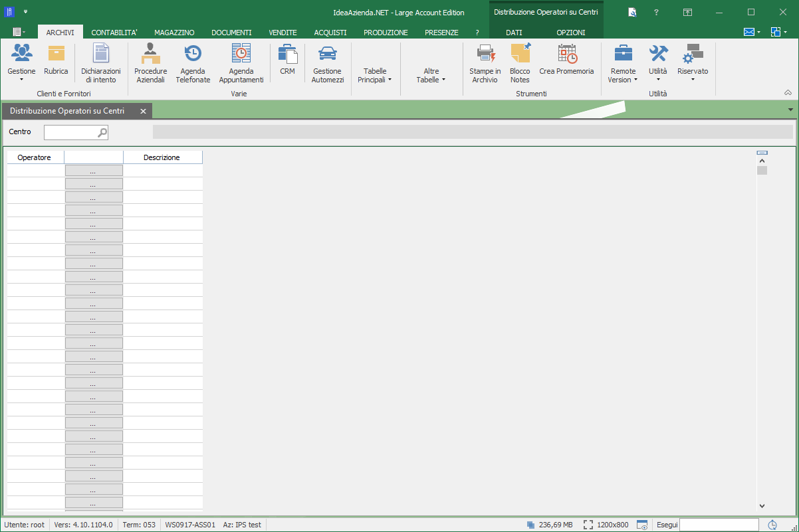Click the memory usage icon in status bar
The height and width of the screenshot is (532, 799).
(530, 525)
